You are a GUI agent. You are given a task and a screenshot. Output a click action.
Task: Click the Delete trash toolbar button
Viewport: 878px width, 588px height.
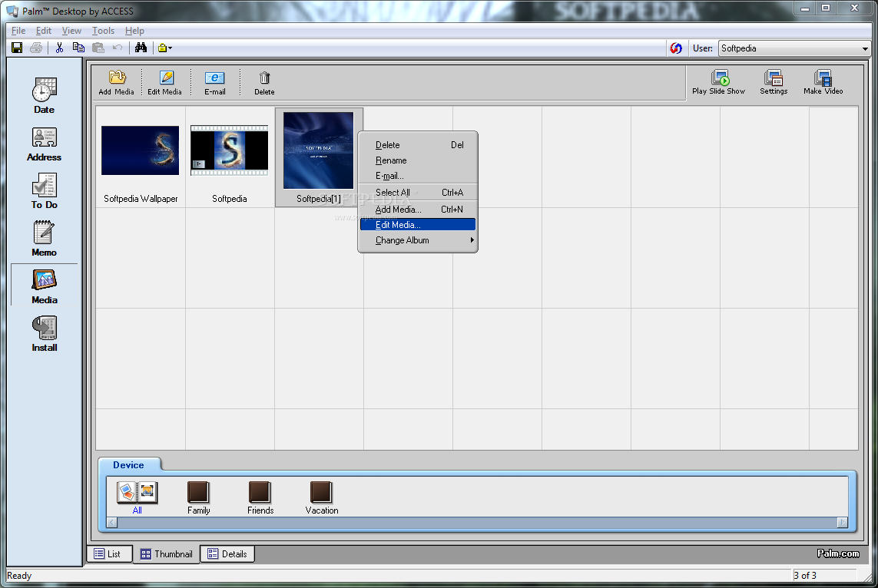coord(264,83)
